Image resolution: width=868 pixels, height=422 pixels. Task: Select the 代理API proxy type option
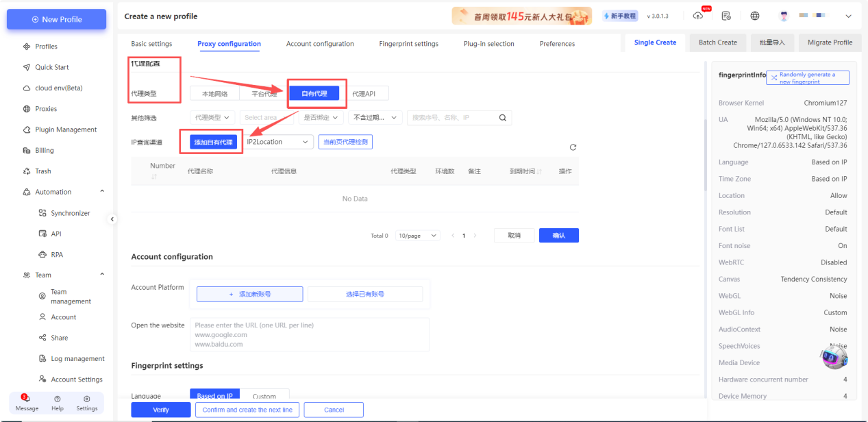364,94
